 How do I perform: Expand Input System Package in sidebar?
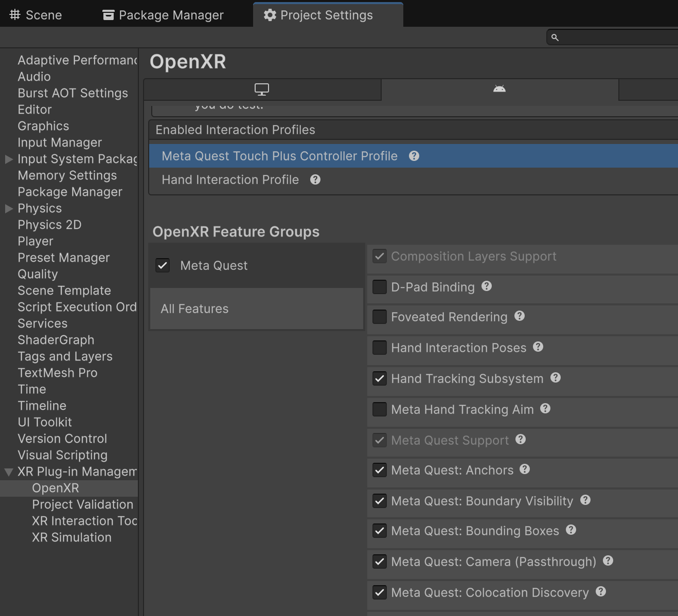click(9, 159)
